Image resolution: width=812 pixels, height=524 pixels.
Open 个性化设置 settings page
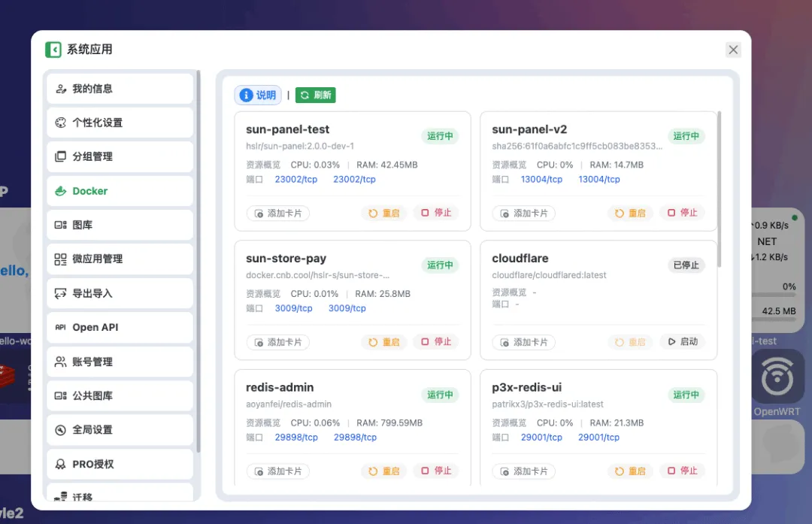click(x=120, y=123)
